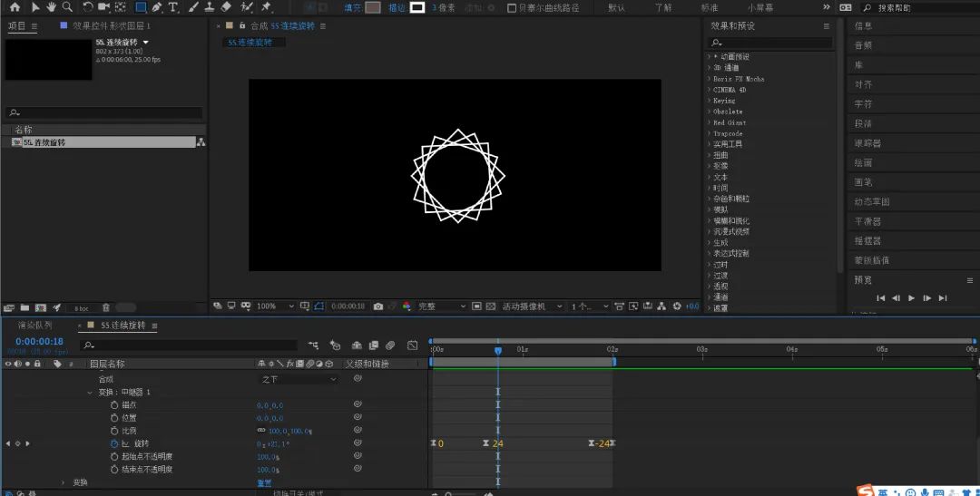
Task: Select the 标准 workspace
Action: (x=710, y=8)
